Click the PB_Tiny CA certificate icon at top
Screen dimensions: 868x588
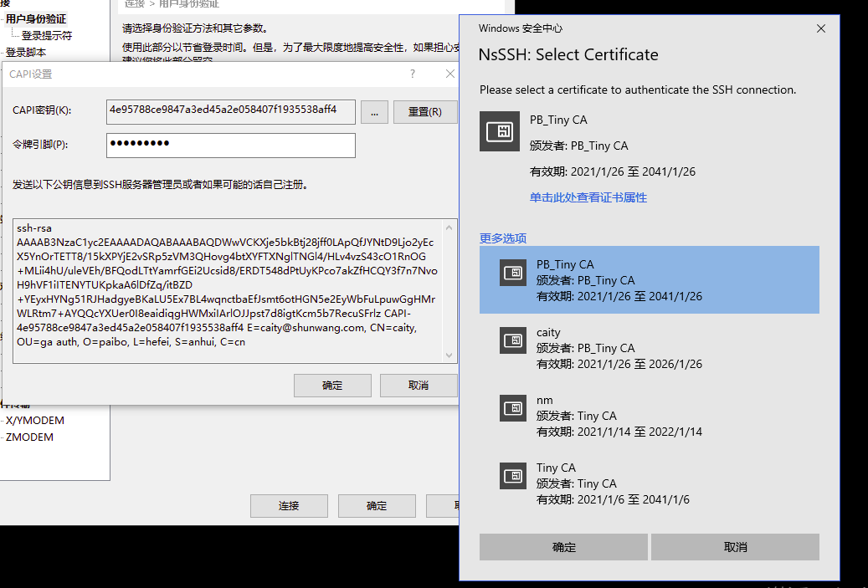(x=500, y=131)
